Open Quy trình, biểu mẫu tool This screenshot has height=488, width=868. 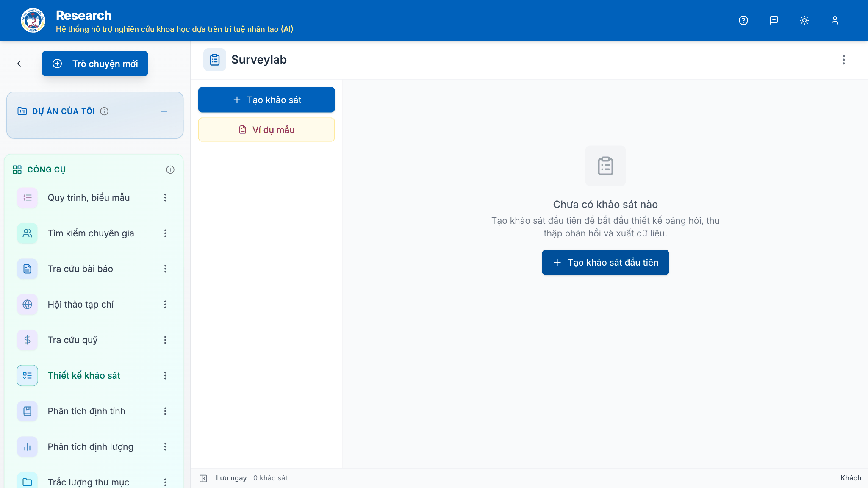coord(89,198)
